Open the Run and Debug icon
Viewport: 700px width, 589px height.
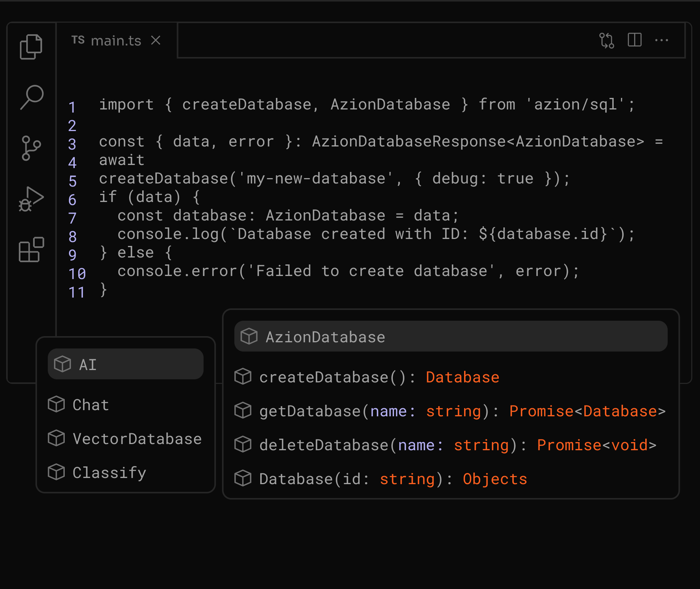[x=31, y=199]
